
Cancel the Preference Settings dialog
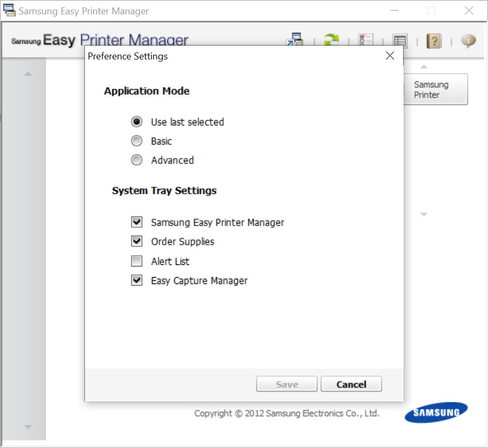pyautogui.click(x=352, y=384)
